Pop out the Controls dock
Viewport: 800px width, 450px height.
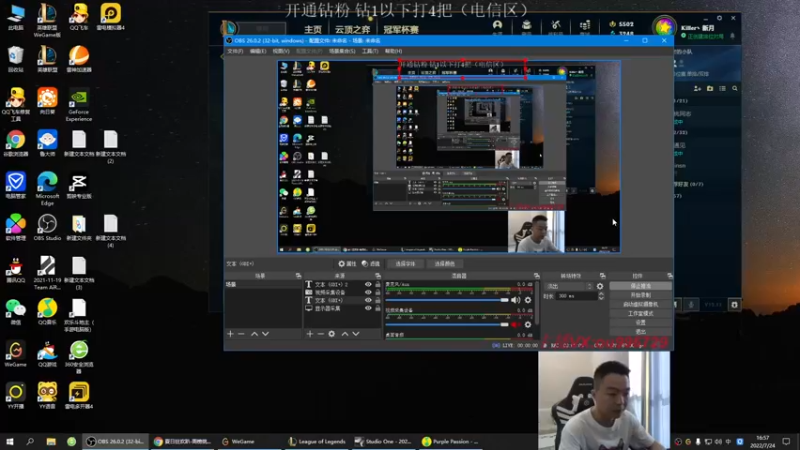669,276
